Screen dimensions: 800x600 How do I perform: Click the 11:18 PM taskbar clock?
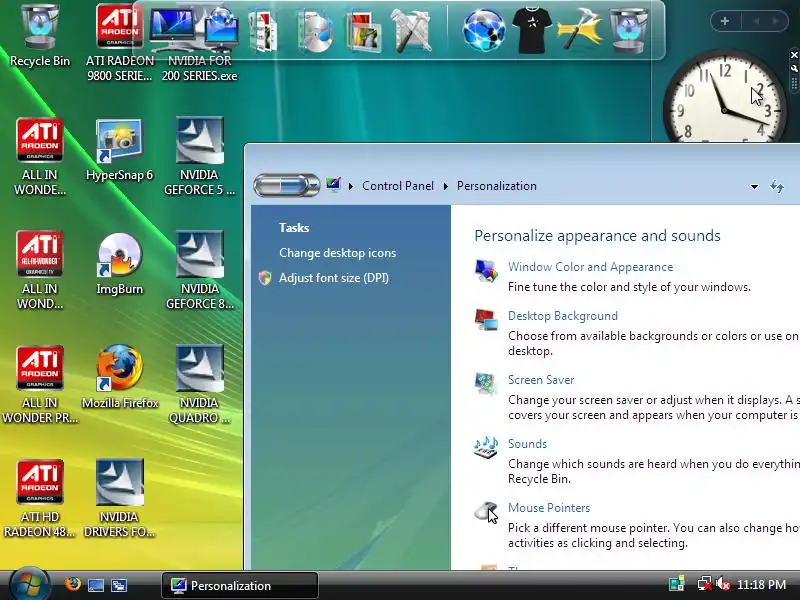point(761,585)
